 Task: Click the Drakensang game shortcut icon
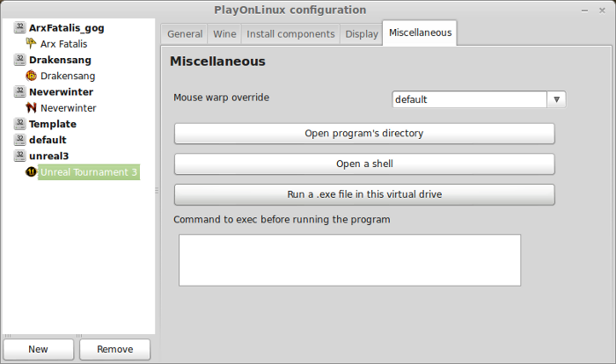[x=31, y=76]
